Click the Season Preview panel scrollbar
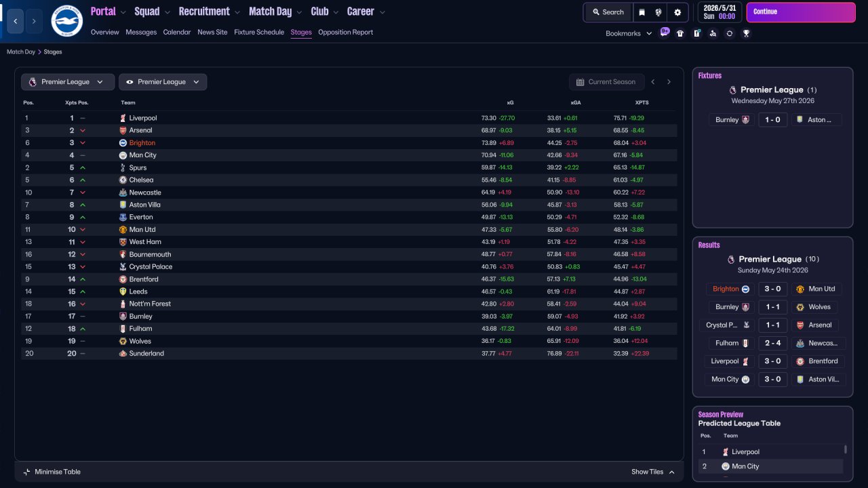The image size is (868, 488). (845, 449)
